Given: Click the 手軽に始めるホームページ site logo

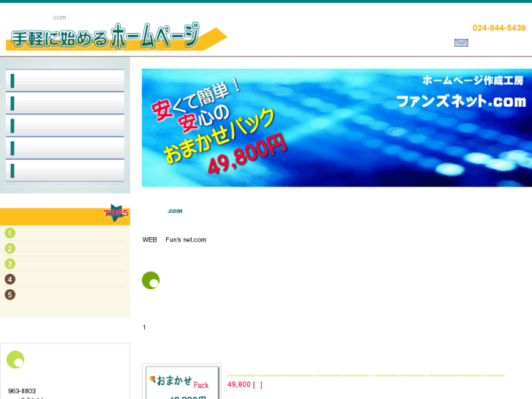Looking at the screenshot, I should 116,37.
